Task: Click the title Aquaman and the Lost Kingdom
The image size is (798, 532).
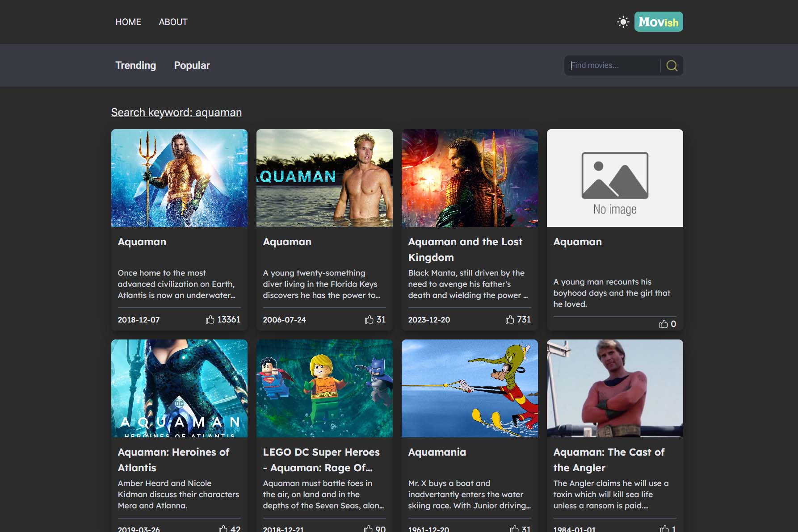Action: [465, 249]
